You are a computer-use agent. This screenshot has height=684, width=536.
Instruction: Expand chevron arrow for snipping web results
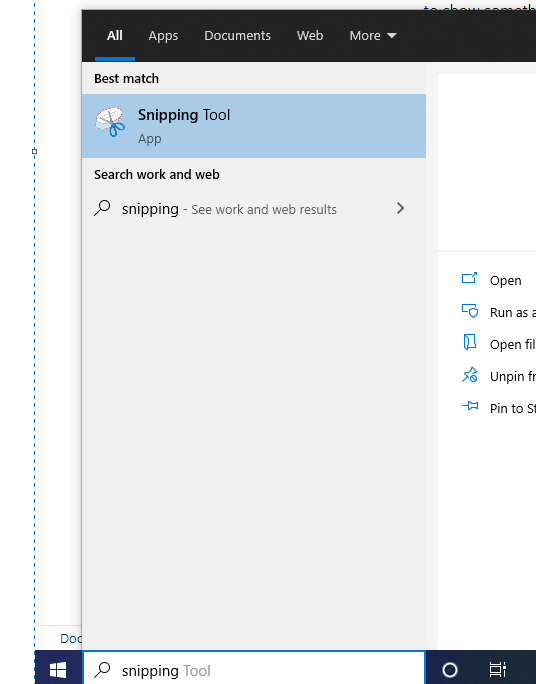coord(400,209)
